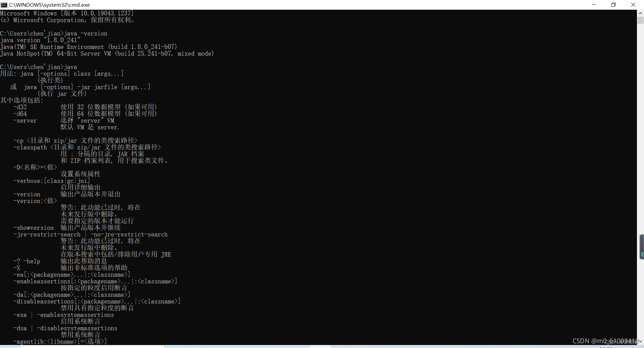Screen dimensions: 644x348
Task: Click the '-? -help' option text
Action: click(x=27, y=261)
